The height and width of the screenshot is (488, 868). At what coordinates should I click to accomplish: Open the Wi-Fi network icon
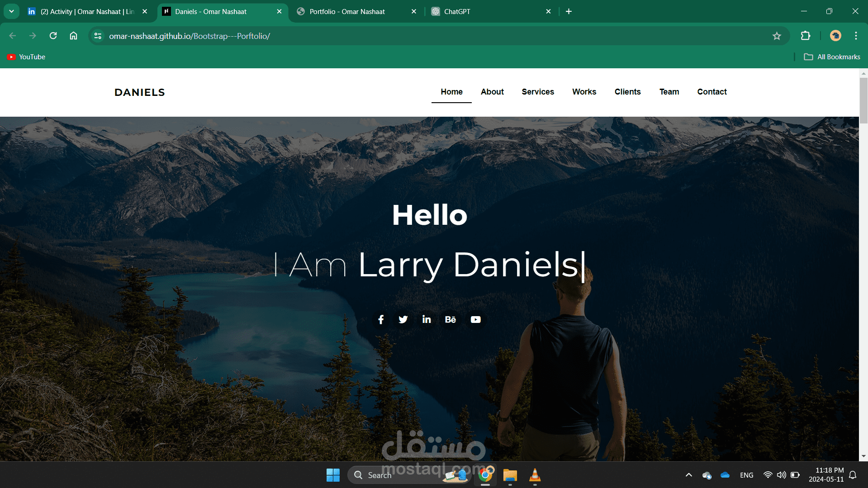pyautogui.click(x=768, y=475)
